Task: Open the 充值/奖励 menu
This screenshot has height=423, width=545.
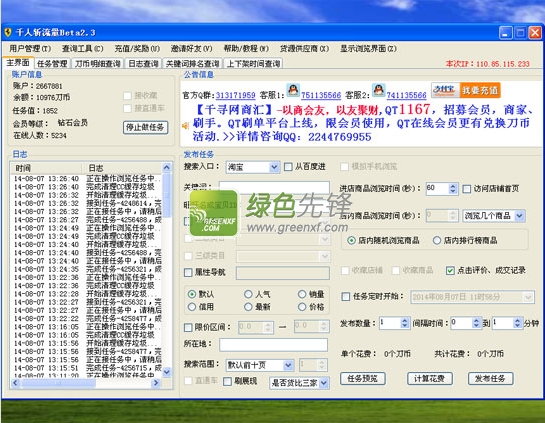Action: point(137,49)
